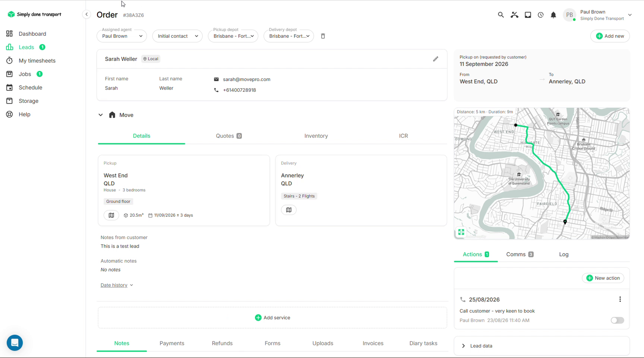The width and height of the screenshot is (644, 358).
Task: Open the Pickup depot dropdown
Action: click(x=233, y=36)
